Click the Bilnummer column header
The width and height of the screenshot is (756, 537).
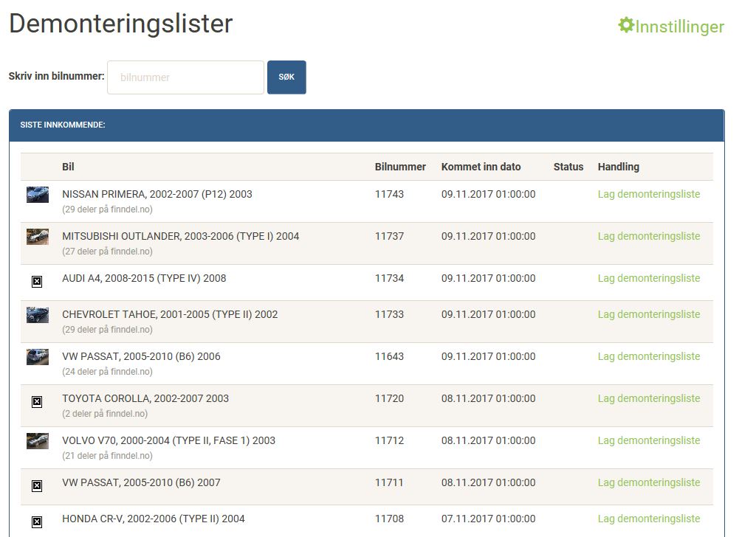(x=400, y=167)
